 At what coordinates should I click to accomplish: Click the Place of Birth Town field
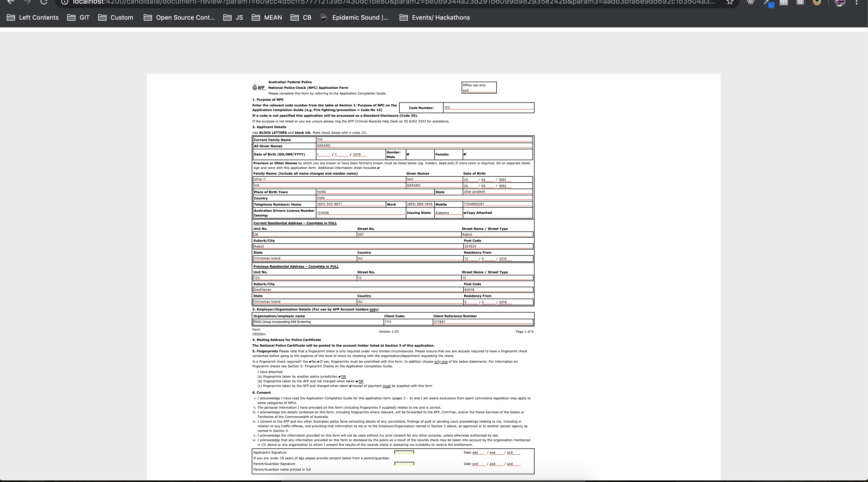[375, 192]
